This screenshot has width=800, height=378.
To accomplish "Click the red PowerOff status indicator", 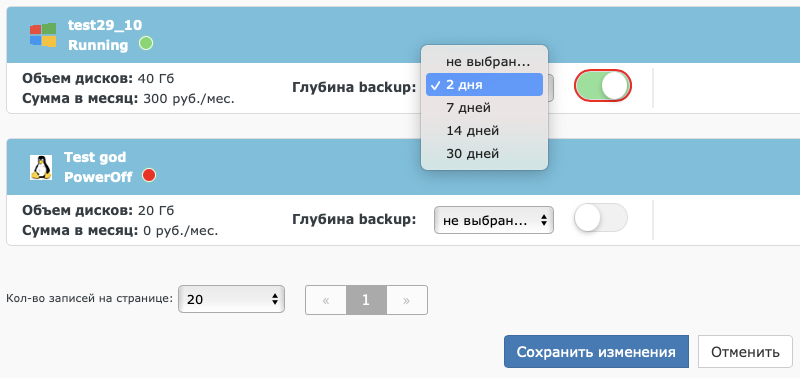I will [x=149, y=175].
